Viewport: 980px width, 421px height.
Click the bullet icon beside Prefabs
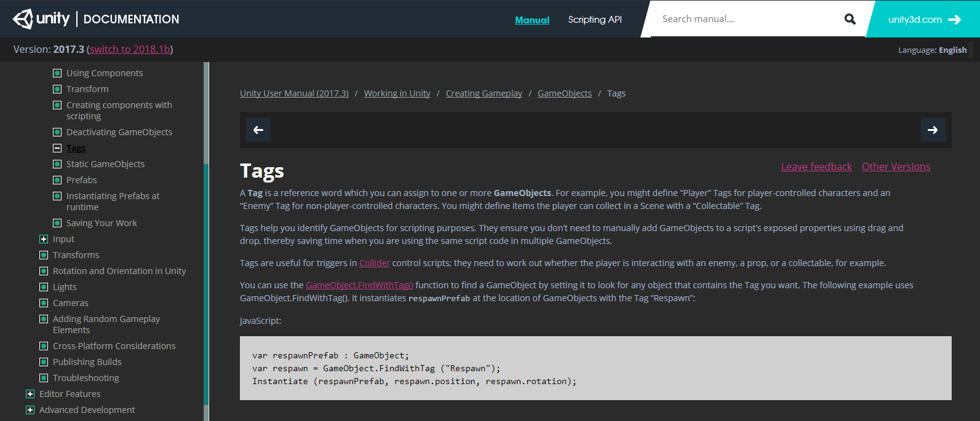(x=57, y=180)
